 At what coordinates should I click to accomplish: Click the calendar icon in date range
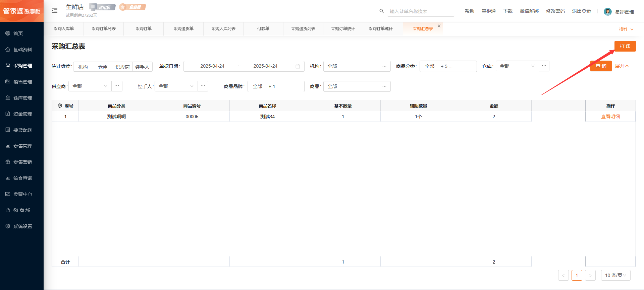(298, 66)
